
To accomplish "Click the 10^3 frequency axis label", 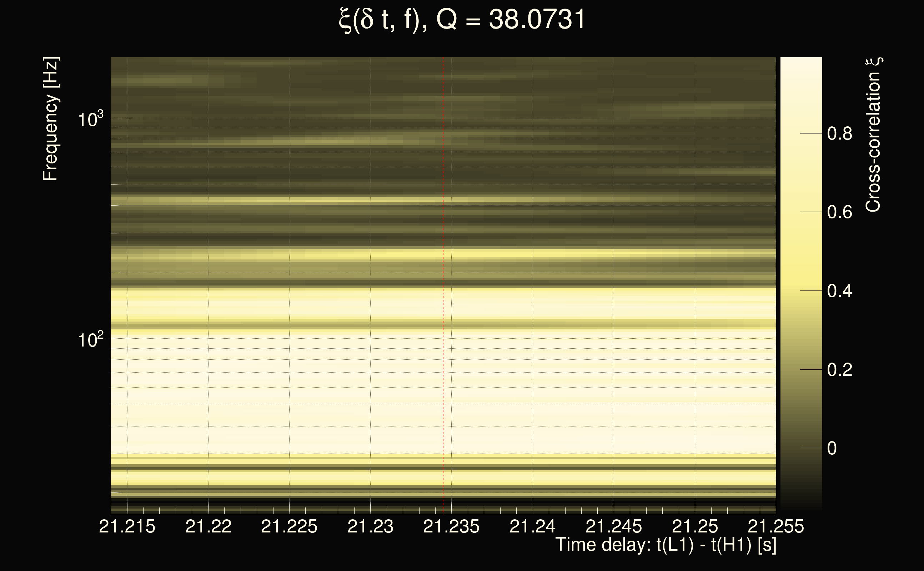I will coord(90,120).
